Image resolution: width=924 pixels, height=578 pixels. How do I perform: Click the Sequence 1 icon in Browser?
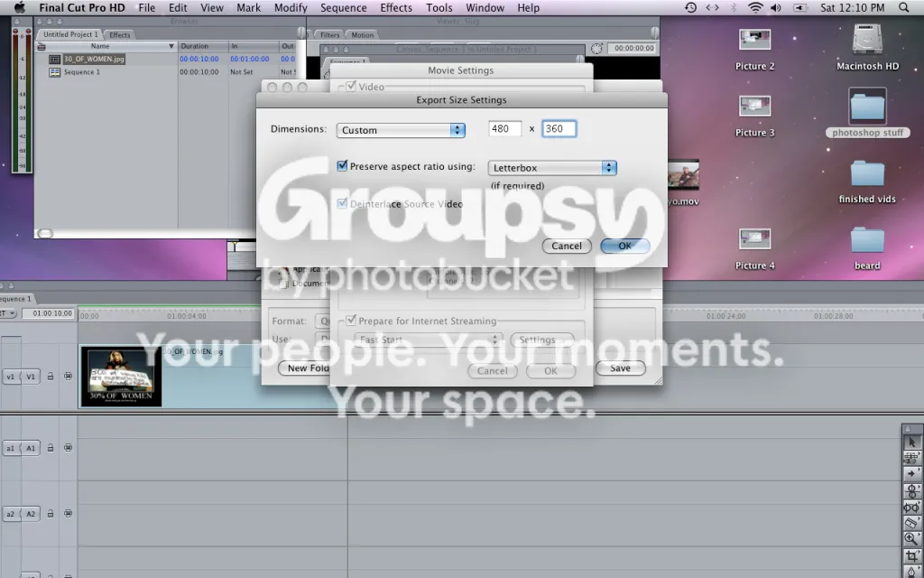(54, 72)
